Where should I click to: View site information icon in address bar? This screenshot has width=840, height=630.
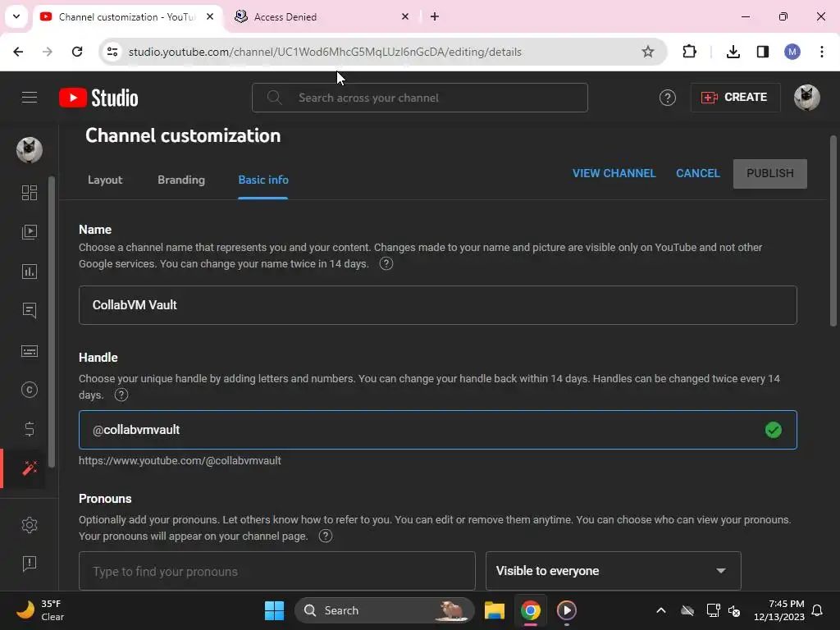(112, 52)
